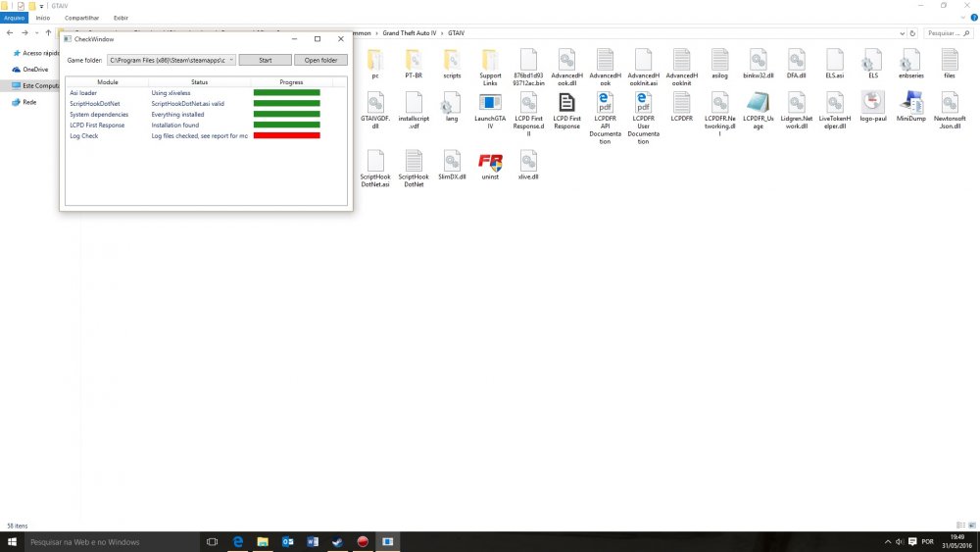
Task: Go up one folder level
Action: tap(48, 33)
